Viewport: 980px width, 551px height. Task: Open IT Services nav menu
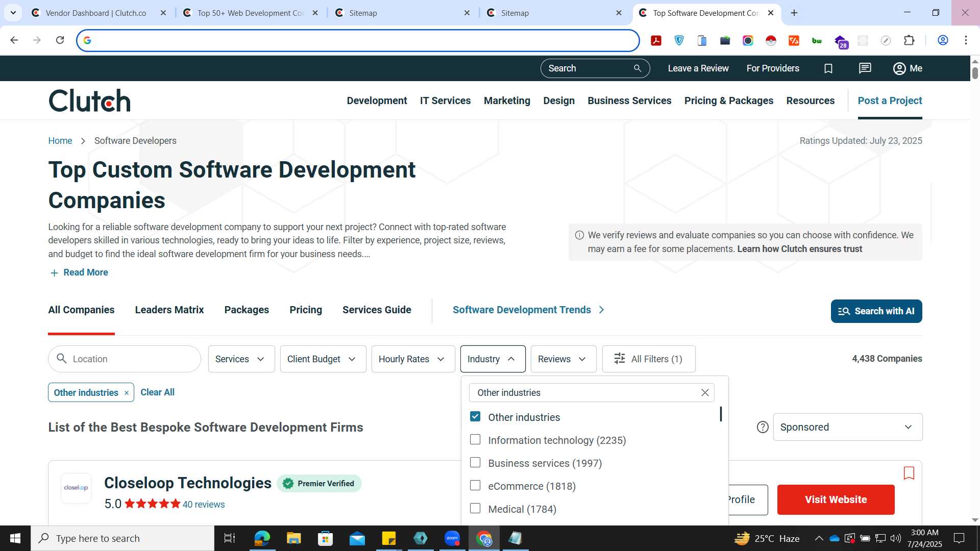tap(445, 101)
